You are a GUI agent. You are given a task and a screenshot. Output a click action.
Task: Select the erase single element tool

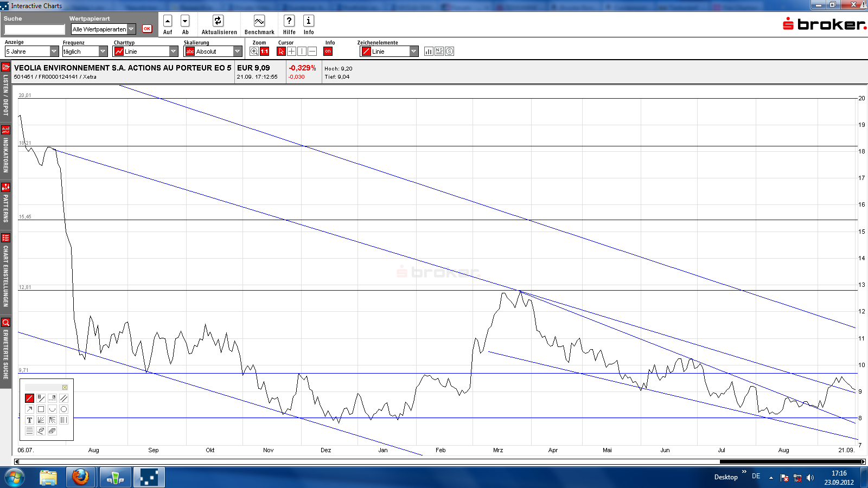click(x=41, y=431)
